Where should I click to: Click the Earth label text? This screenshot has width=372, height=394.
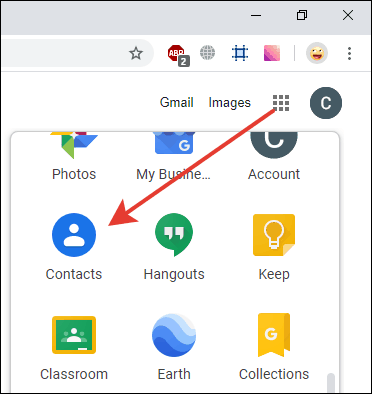(174, 374)
